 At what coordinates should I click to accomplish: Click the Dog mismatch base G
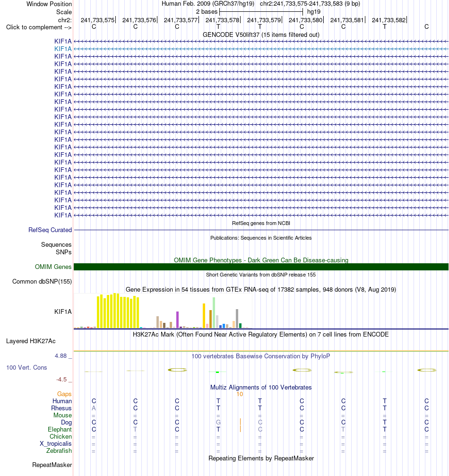coord(218,422)
